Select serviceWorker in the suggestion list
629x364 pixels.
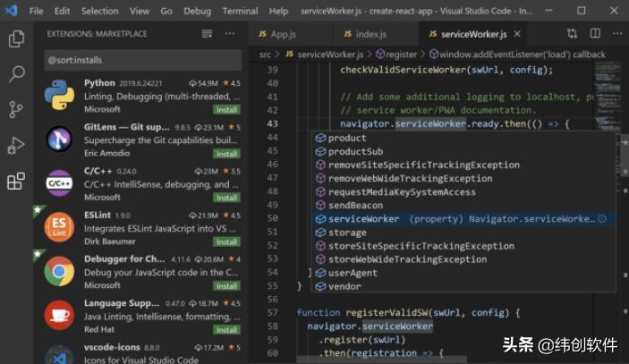(x=363, y=218)
